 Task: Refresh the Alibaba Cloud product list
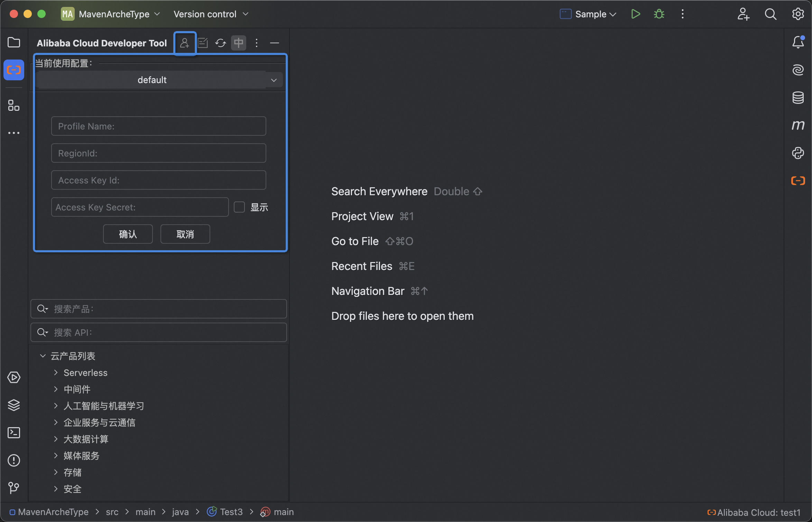point(221,43)
